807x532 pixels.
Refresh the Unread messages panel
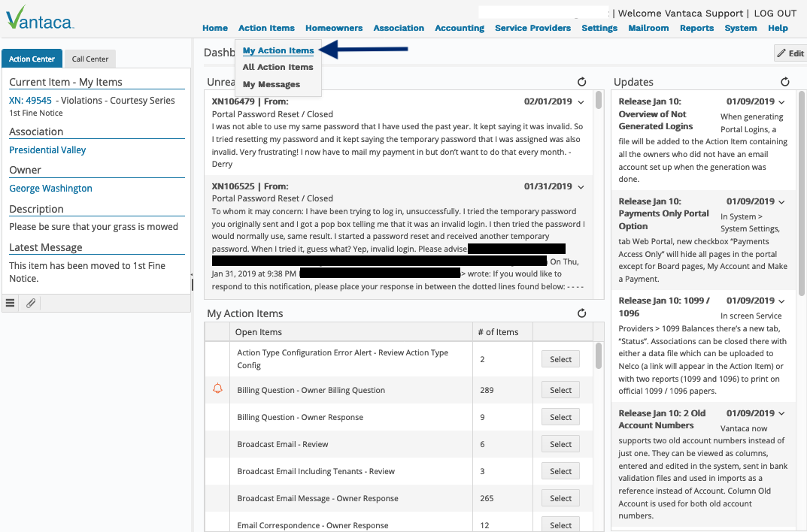[x=581, y=82]
